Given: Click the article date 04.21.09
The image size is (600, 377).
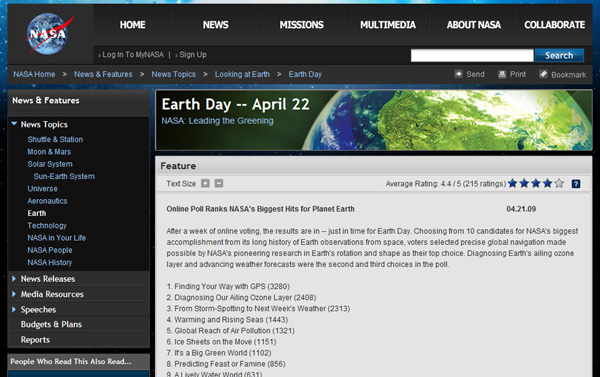Looking at the screenshot, I should (x=521, y=209).
